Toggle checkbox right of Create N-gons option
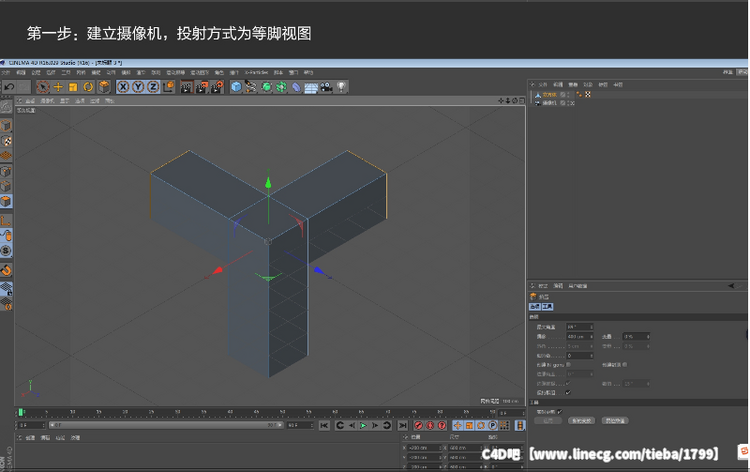 [625, 365]
